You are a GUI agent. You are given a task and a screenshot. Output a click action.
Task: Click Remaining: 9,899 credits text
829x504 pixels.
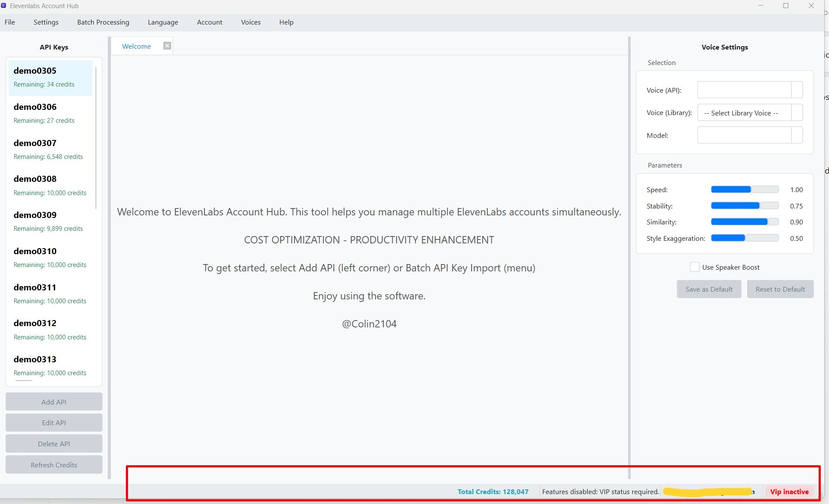click(48, 229)
